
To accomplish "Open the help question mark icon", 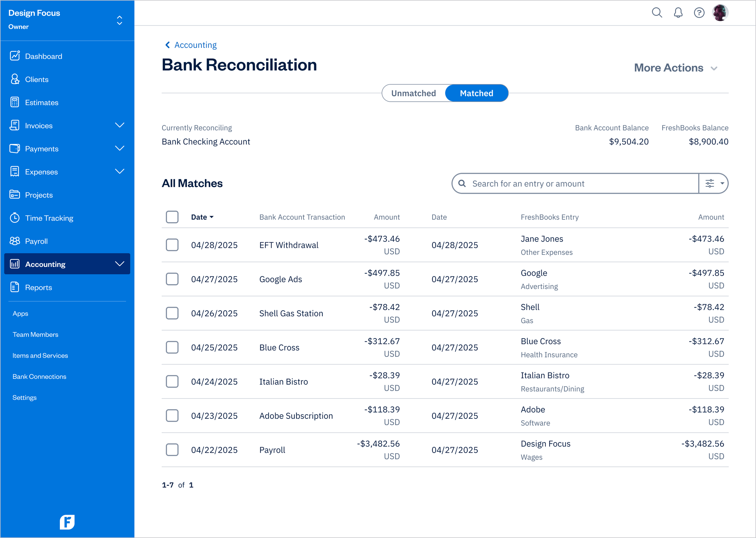I will (x=699, y=13).
